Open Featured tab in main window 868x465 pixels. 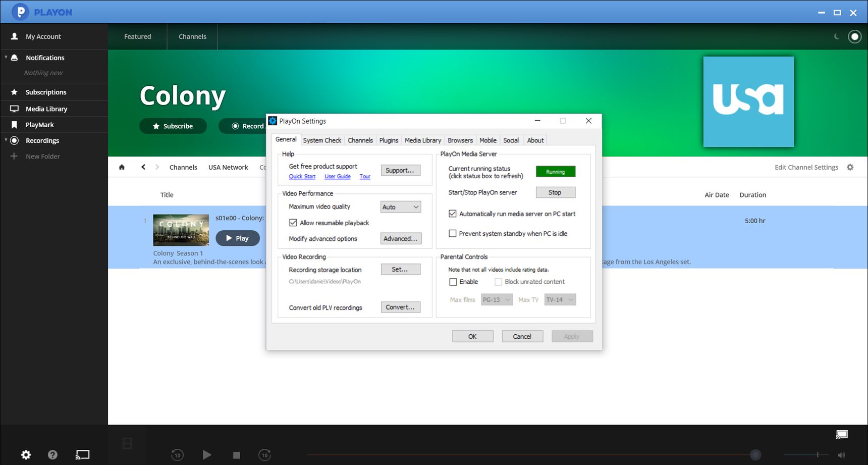pos(138,36)
